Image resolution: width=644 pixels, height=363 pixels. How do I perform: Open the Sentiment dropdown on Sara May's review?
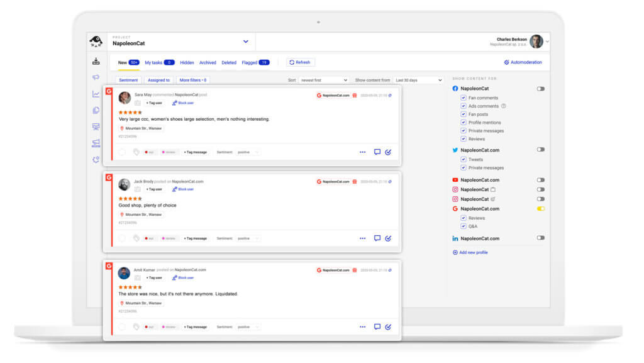click(248, 152)
